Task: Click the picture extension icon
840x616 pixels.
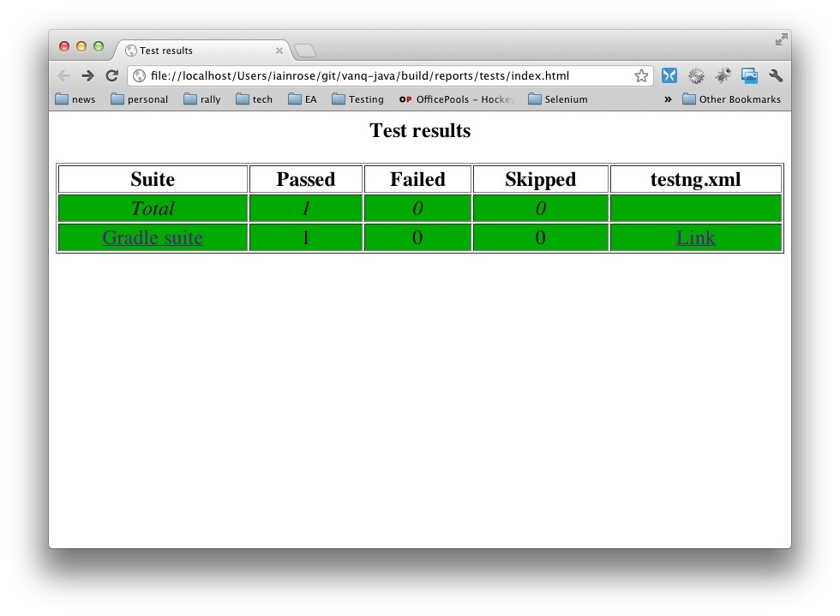Action: (749, 75)
